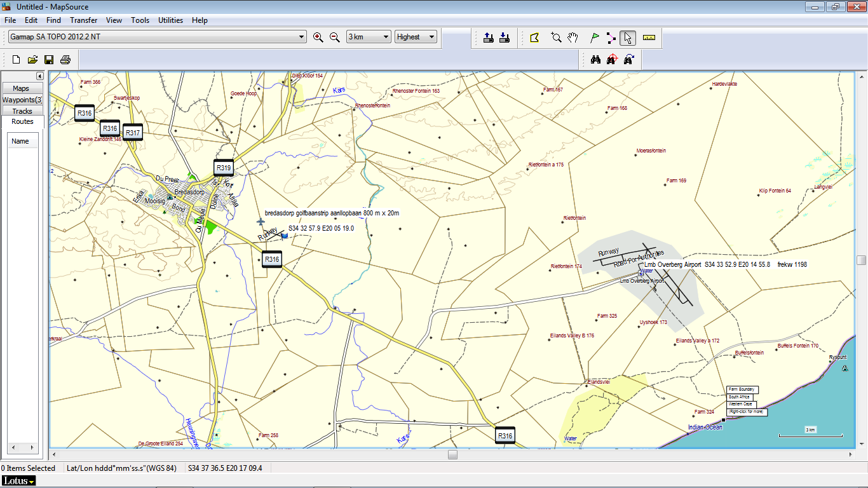Click the Print icon
The image size is (868, 488).
click(65, 60)
